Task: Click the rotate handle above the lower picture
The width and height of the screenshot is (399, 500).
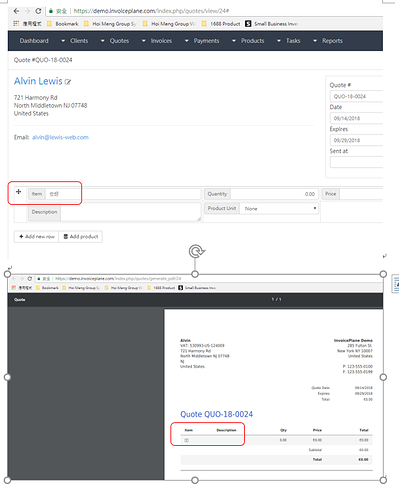Action: 196,251
